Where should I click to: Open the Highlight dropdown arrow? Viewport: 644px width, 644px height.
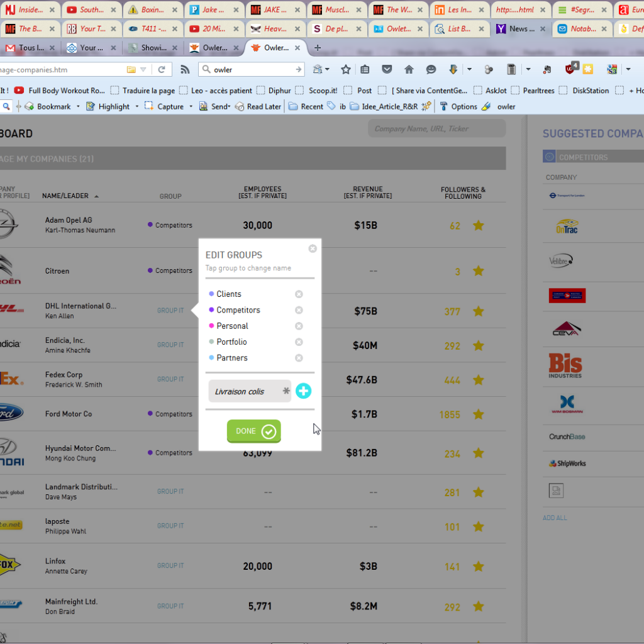tap(136, 107)
